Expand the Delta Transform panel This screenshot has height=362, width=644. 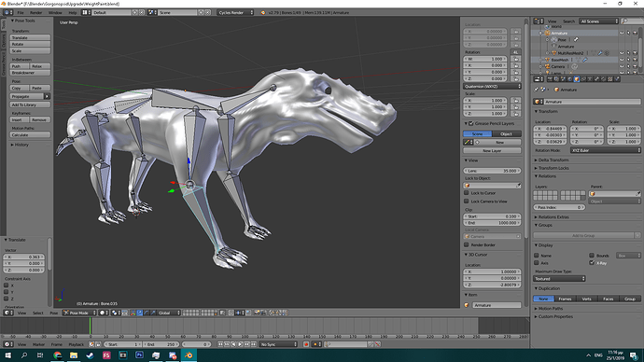click(x=553, y=160)
